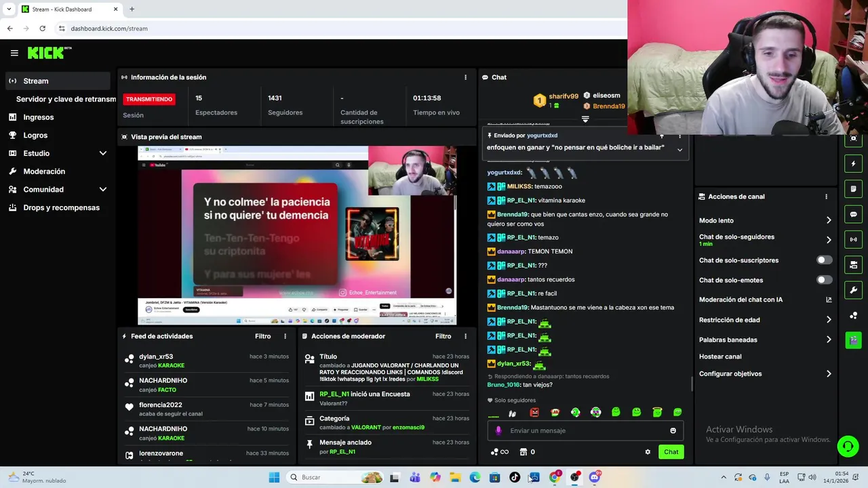The height and width of the screenshot is (488, 868).
Task: Open options menu of Acciones de canal
Action: tap(826, 197)
